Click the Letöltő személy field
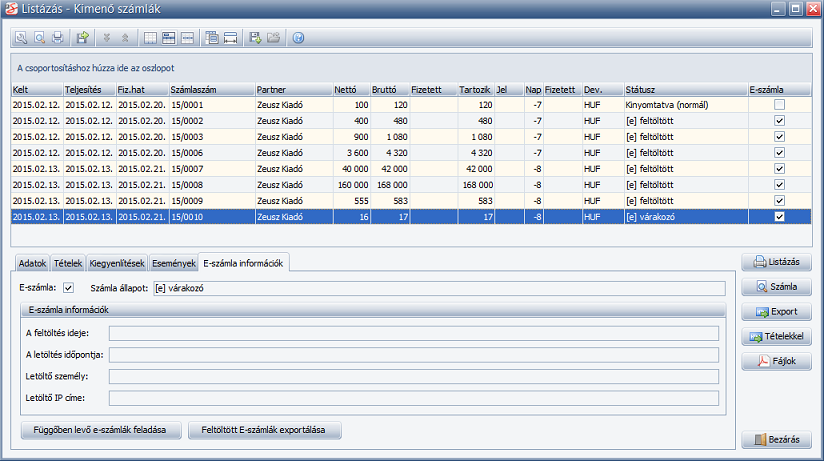Image resolution: width=824 pixels, height=461 pixels. point(414,376)
